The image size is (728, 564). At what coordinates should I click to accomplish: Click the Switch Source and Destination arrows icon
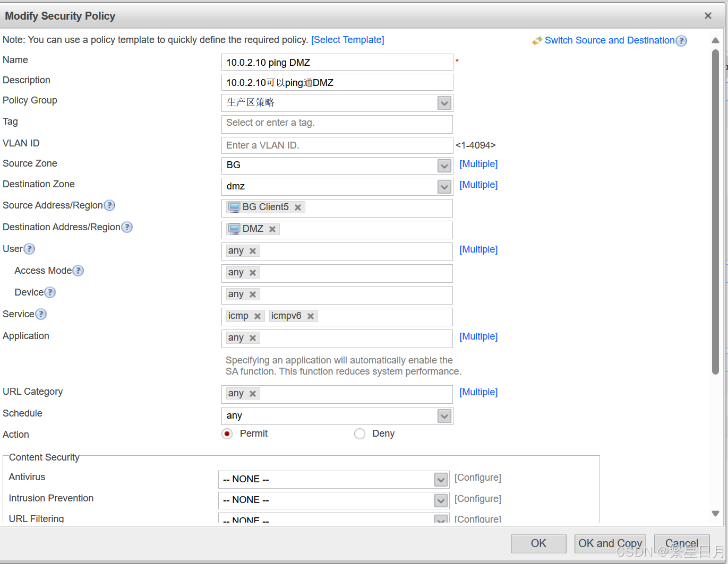(537, 41)
